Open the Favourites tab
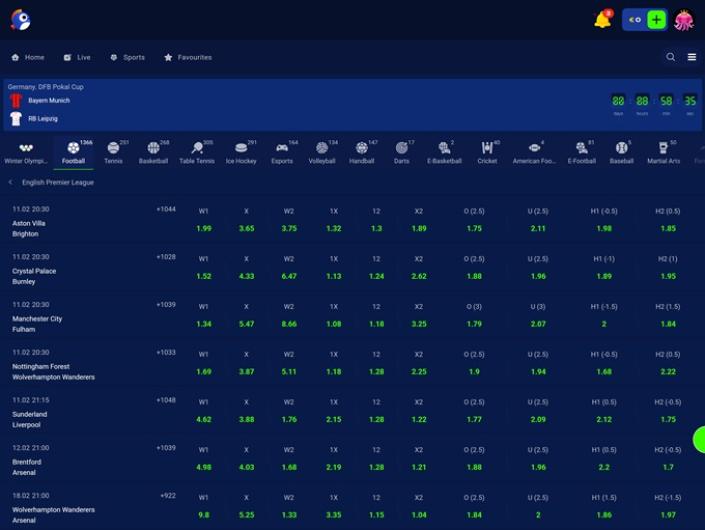The height and width of the screenshot is (530, 705). [188, 57]
